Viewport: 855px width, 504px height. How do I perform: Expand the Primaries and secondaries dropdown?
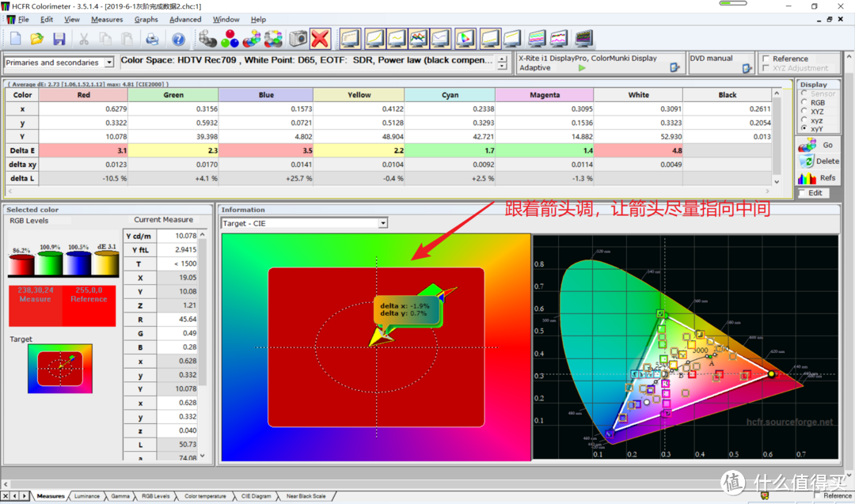click(108, 63)
